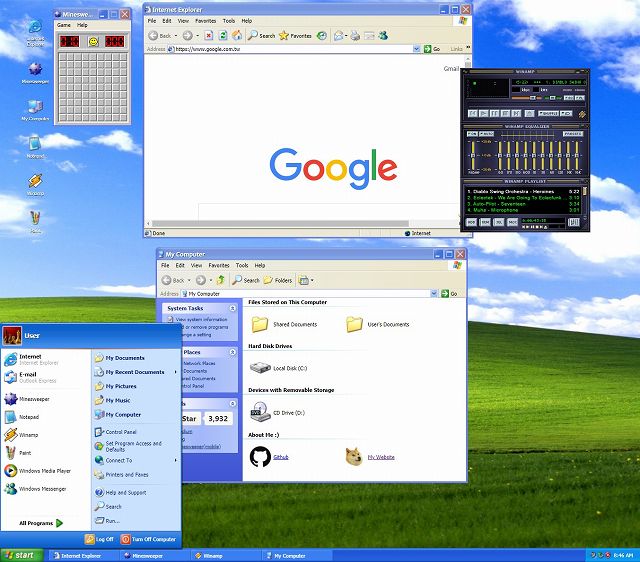Click Winamp eject button
This screenshot has width=640, height=562.
point(529,113)
